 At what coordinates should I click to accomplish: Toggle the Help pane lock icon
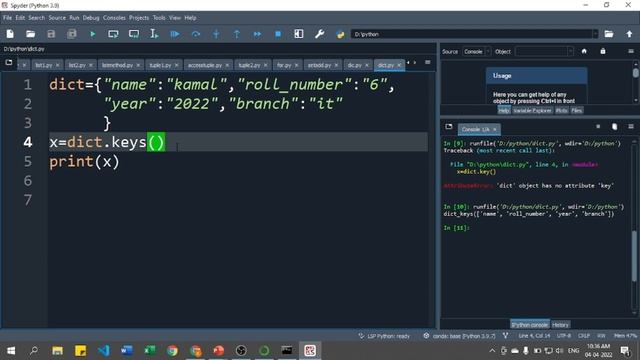(603, 51)
